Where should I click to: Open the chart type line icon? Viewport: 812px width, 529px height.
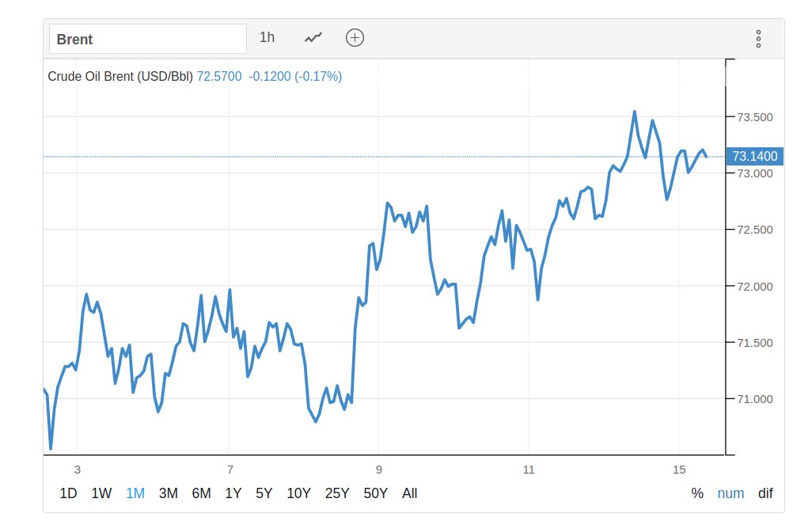coord(313,37)
